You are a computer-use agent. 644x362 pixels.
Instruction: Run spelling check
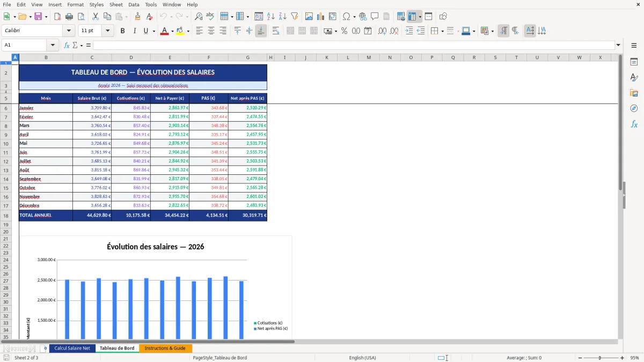tap(210, 17)
